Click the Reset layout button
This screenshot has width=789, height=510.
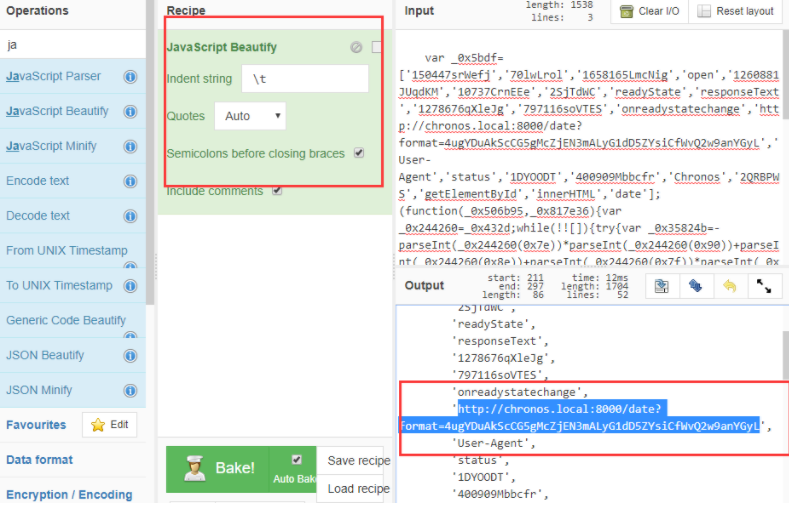pos(735,11)
